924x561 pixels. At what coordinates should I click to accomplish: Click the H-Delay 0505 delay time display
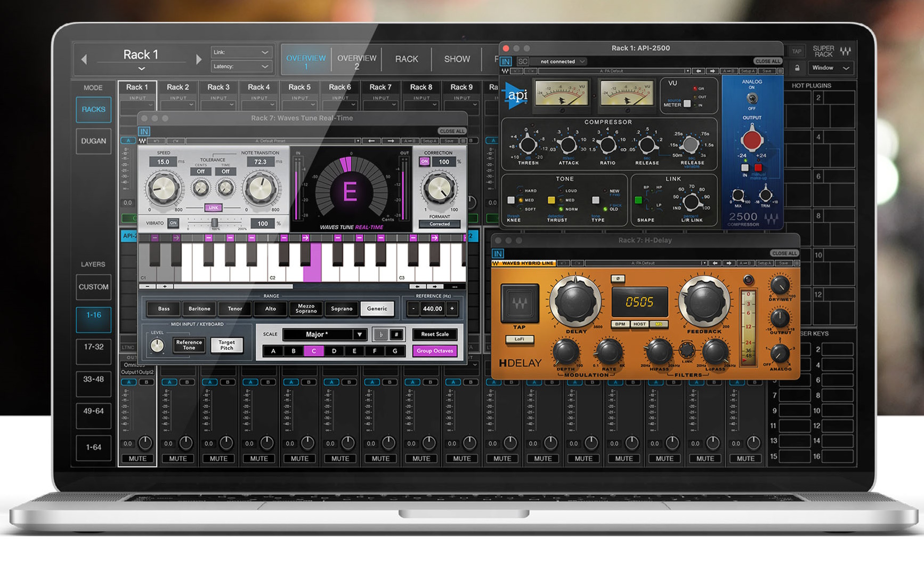pyautogui.click(x=639, y=302)
